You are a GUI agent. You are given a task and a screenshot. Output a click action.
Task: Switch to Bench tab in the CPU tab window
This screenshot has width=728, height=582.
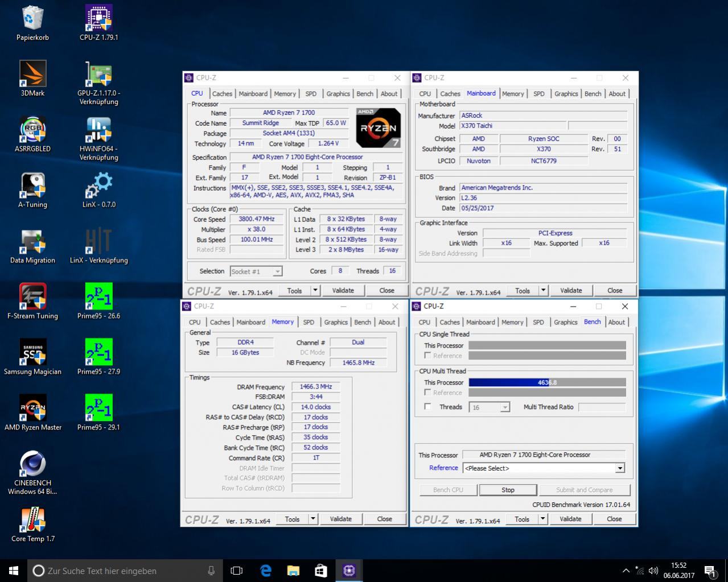tap(365, 94)
